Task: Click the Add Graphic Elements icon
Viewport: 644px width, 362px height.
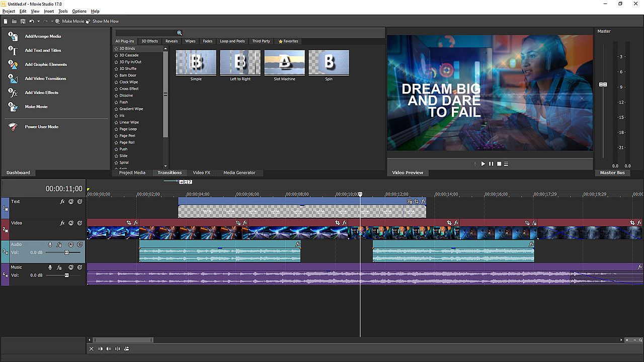Action: pos(13,64)
